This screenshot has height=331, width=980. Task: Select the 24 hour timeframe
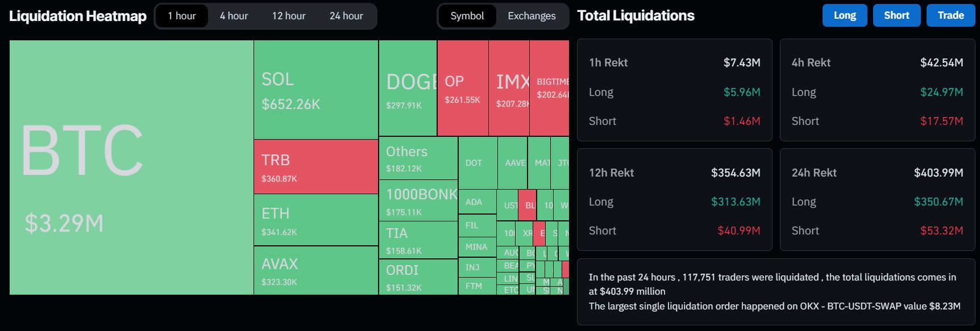point(346,16)
